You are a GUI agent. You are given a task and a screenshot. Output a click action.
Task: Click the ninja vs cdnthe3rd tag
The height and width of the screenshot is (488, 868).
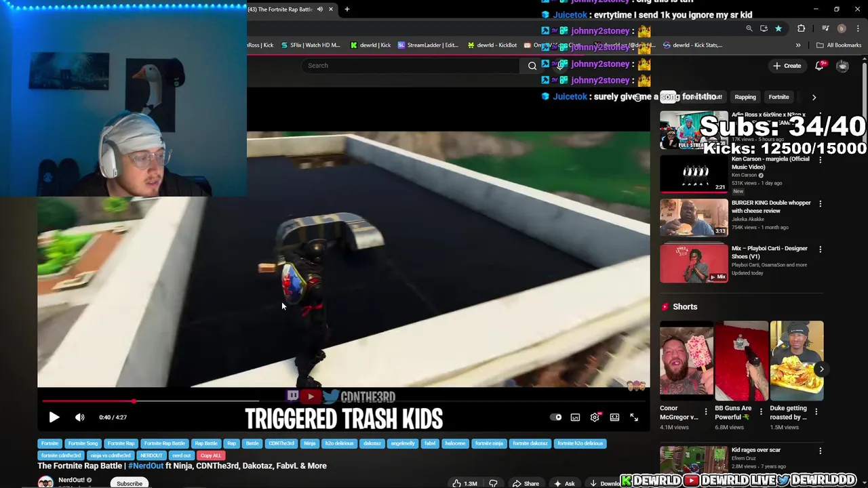111,455
